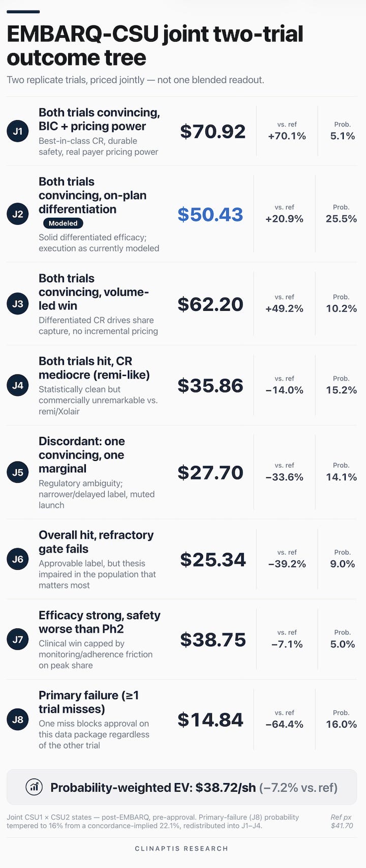Click the Clinaptis Research footer text
366x868 pixels.
[x=182, y=849]
